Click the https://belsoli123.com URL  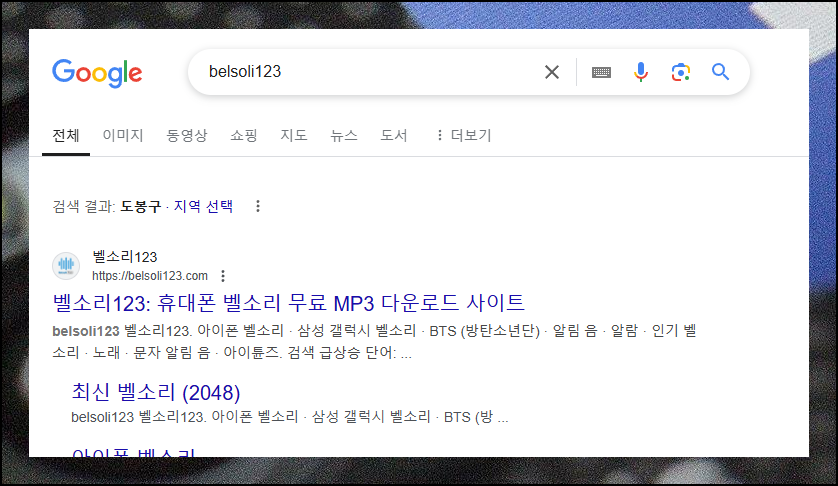(150, 276)
